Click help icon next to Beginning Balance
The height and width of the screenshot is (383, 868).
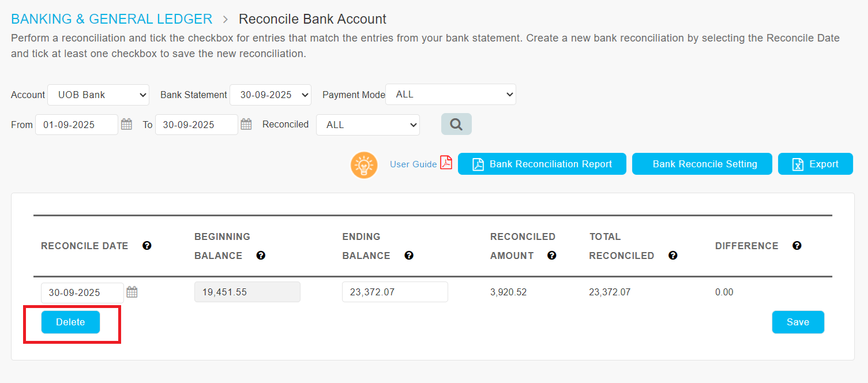[x=261, y=256]
